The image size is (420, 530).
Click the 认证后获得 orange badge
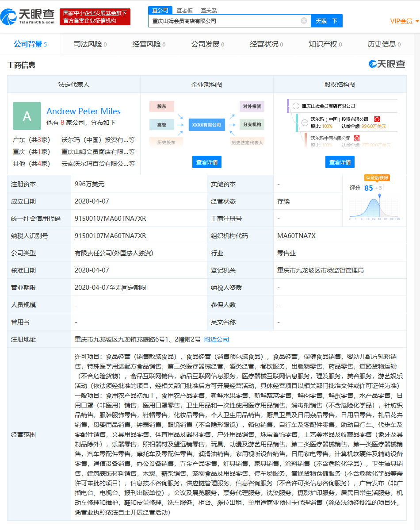click(377, 177)
